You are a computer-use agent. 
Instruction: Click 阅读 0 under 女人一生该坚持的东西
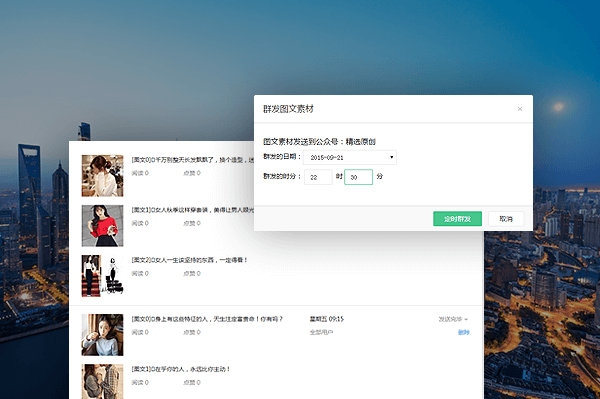click(140, 274)
